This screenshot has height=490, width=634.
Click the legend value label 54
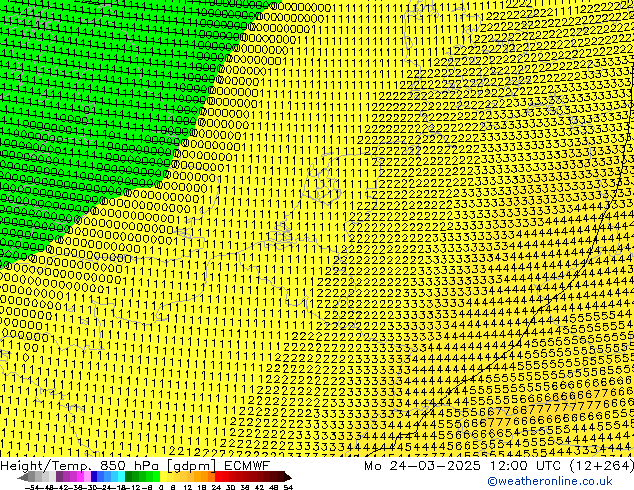(x=288, y=487)
